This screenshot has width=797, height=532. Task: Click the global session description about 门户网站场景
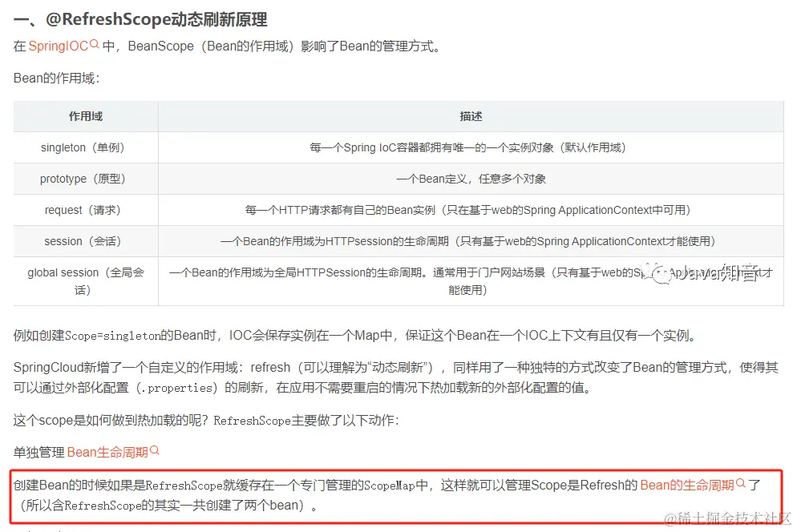[x=471, y=281]
